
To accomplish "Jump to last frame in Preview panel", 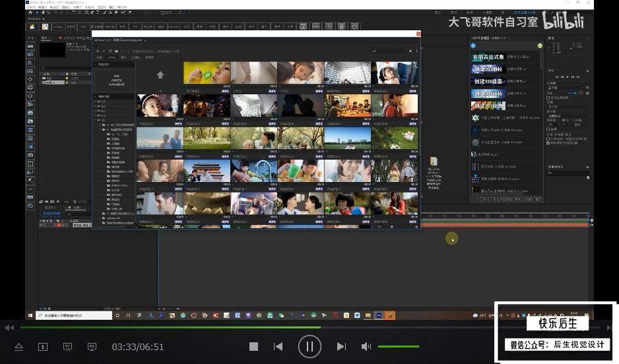I will coord(578,77).
